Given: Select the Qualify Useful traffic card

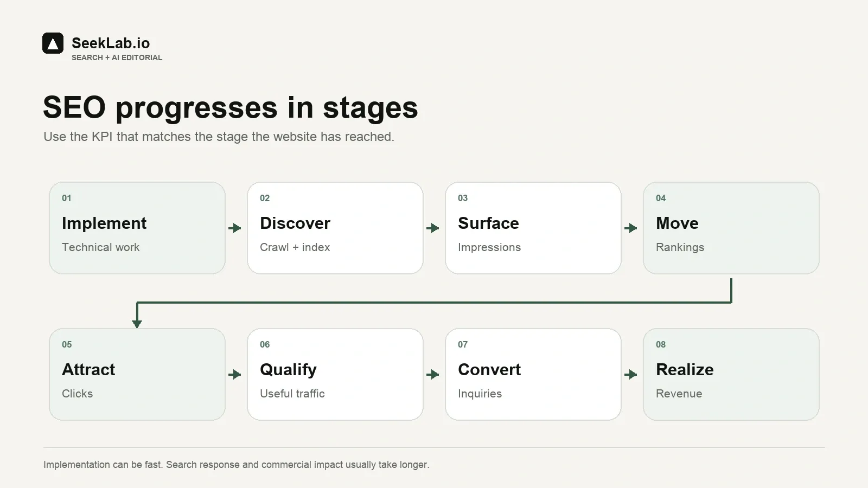Looking at the screenshot, I should (335, 375).
